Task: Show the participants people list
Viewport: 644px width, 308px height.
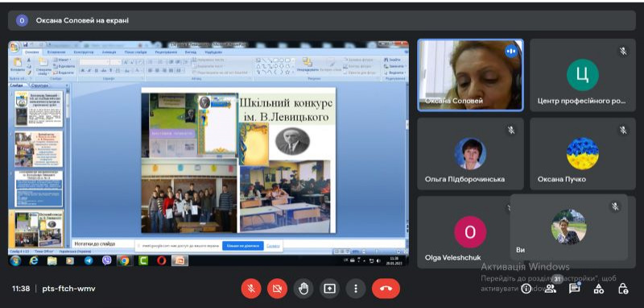Action: pos(550,289)
